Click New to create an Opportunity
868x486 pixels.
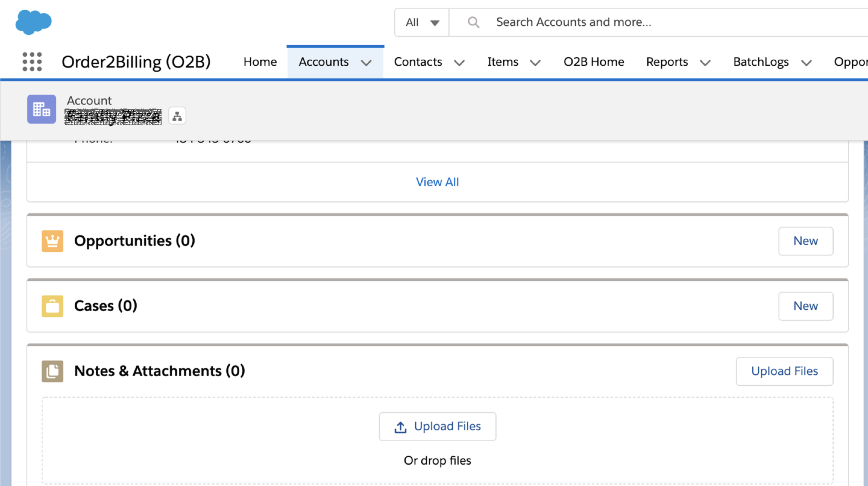coord(806,241)
